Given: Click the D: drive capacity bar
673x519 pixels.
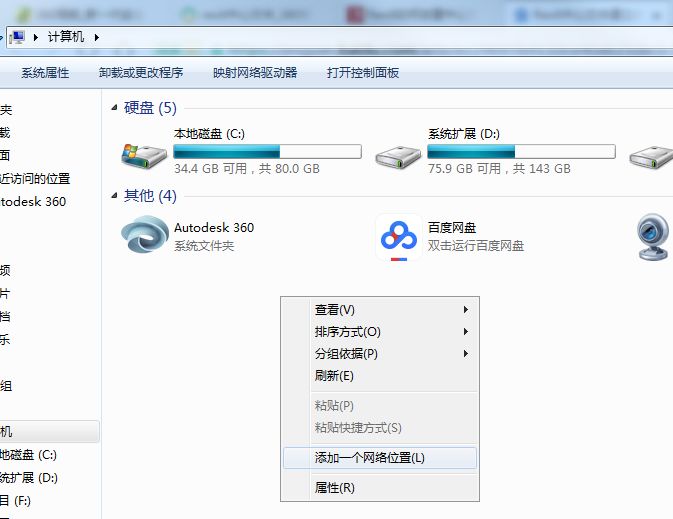Looking at the screenshot, I should pyautogui.click(x=521, y=152).
